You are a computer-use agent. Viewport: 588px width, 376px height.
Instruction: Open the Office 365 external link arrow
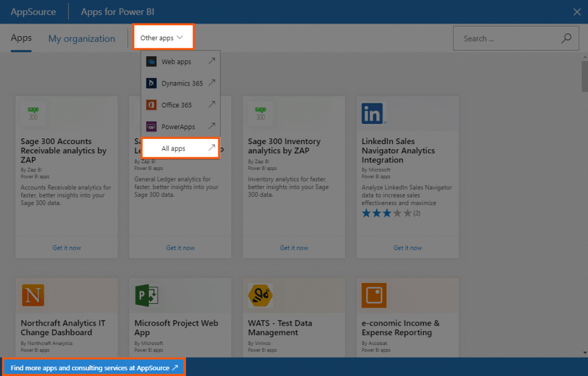[212, 104]
